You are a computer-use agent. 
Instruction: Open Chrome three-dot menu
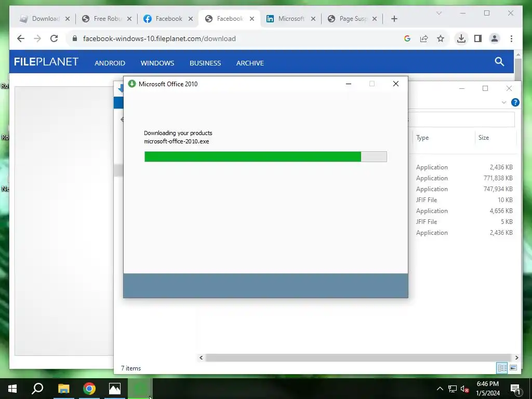coord(511,38)
